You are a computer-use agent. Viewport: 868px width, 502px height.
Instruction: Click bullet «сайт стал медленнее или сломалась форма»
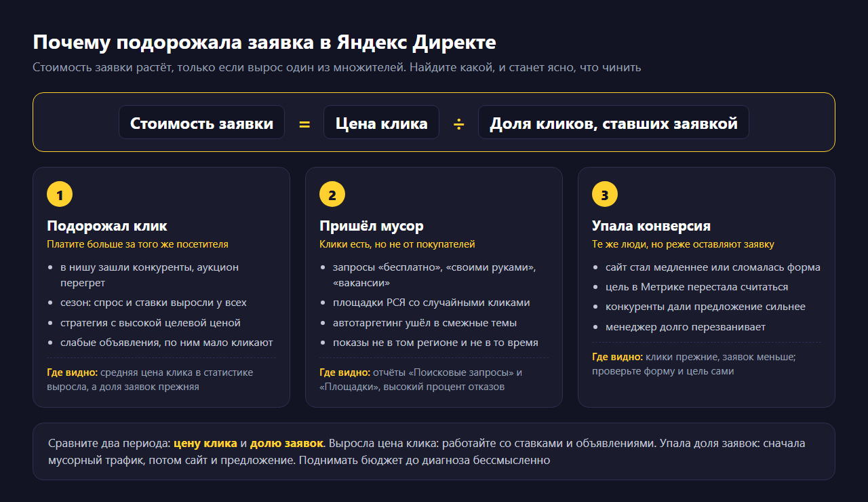click(713, 267)
